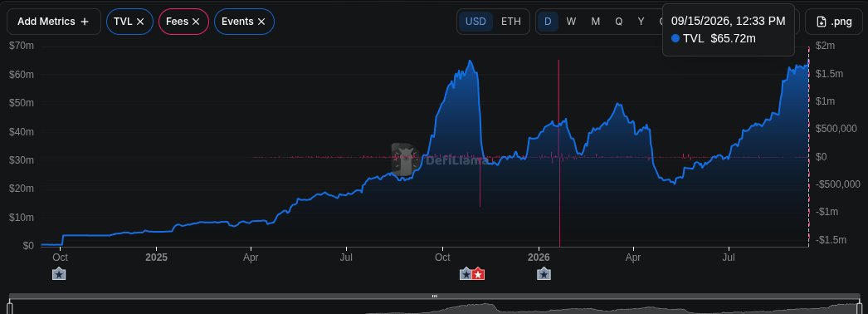Select the Q quarterly interval

pos(618,22)
